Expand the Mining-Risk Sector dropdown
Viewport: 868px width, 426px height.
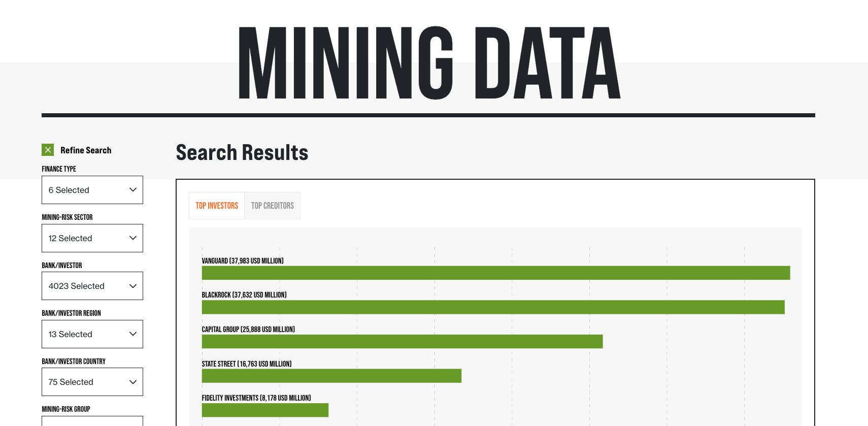click(92, 238)
